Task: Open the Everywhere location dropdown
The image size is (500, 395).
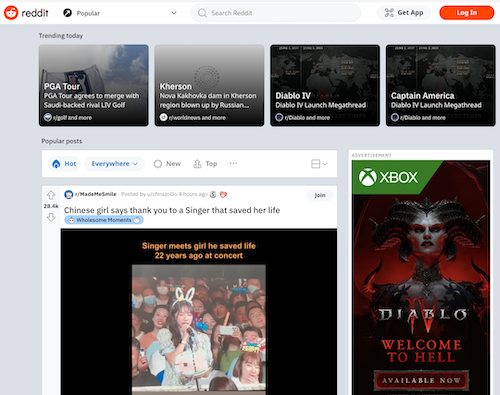Action: [x=114, y=164]
